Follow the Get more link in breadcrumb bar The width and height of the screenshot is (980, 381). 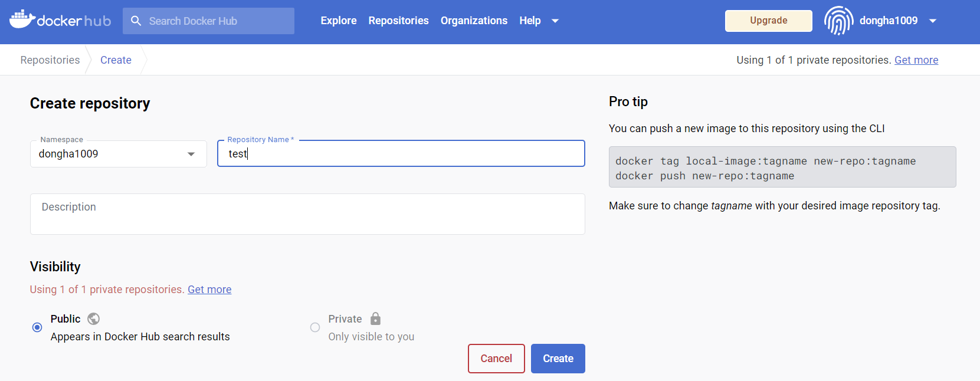(916, 60)
